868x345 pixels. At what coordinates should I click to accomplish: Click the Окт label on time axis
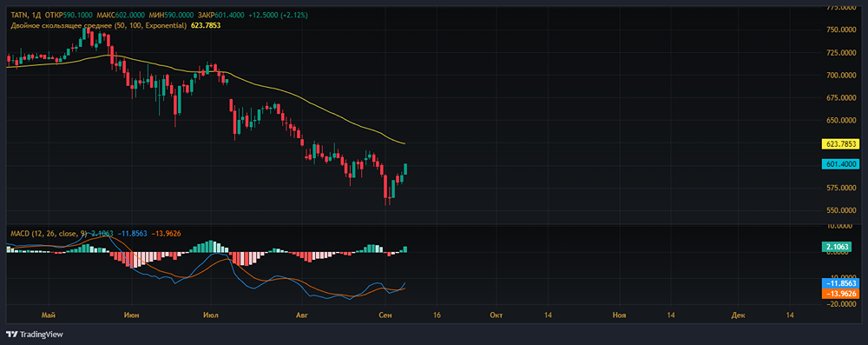point(496,315)
